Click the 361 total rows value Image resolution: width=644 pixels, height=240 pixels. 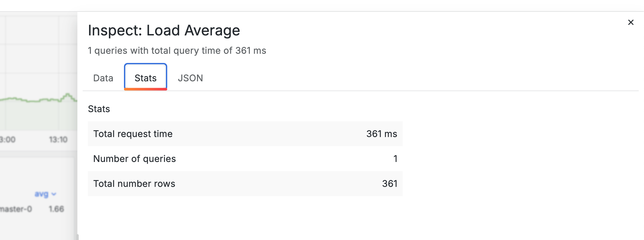[x=390, y=184]
